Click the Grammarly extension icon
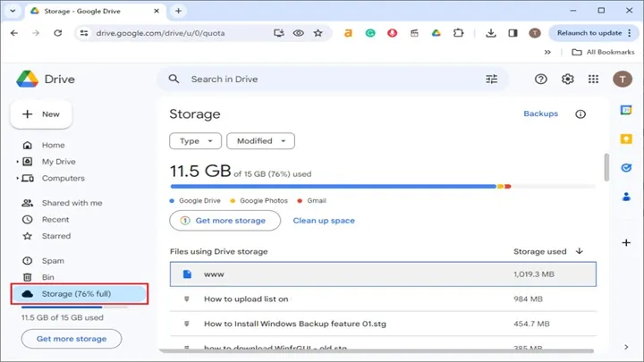 click(370, 33)
